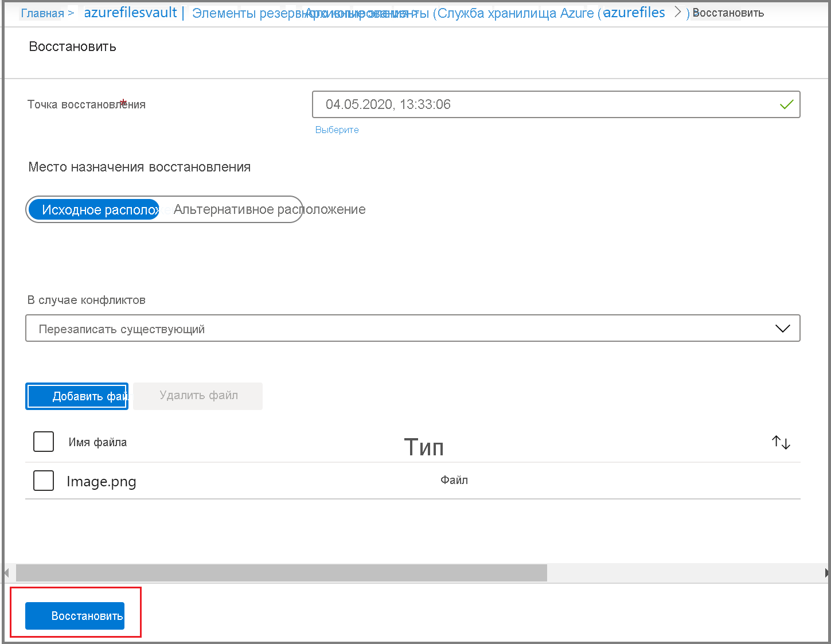Viewport: 831px width, 644px height.
Task: Open azurefilesvault breadcrumb link
Action: (130, 13)
